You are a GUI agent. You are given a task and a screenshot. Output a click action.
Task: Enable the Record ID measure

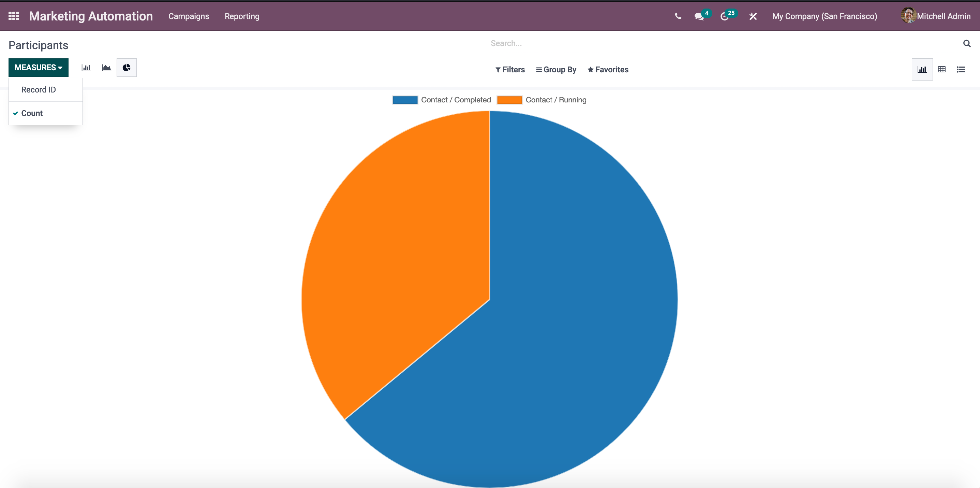tap(39, 90)
